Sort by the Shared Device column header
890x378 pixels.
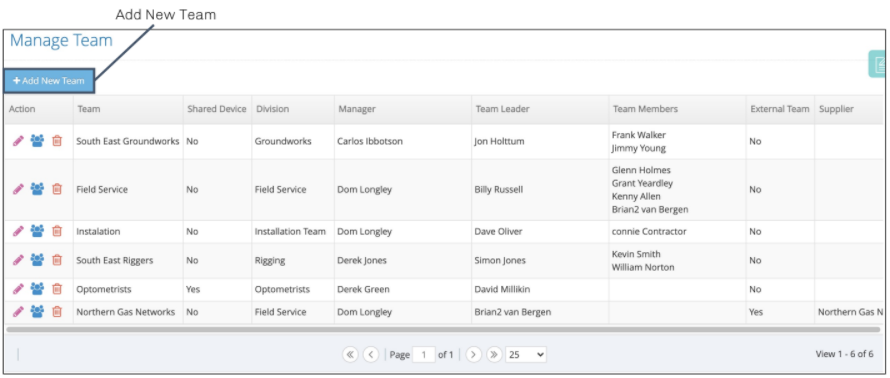pyautogui.click(x=217, y=109)
